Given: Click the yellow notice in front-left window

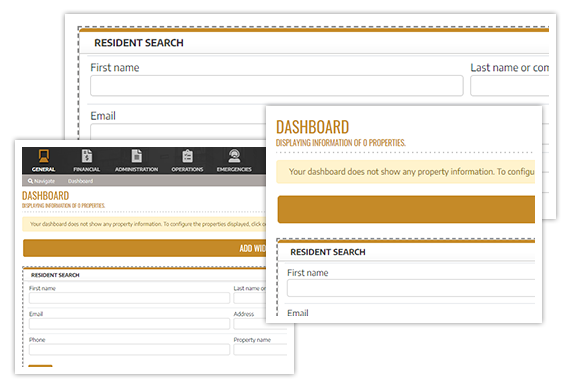Looking at the screenshot, I should pyautogui.click(x=144, y=224).
